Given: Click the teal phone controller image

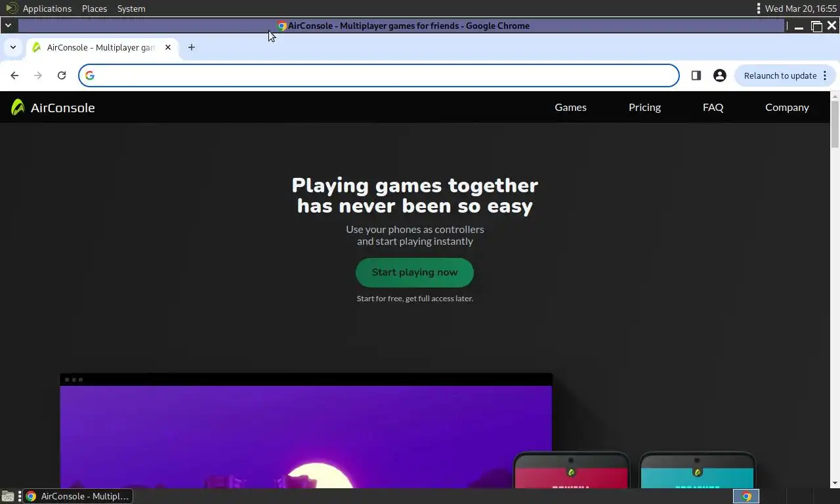Looking at the screenshot, I should pyautogui.click(x=698, y=471).
